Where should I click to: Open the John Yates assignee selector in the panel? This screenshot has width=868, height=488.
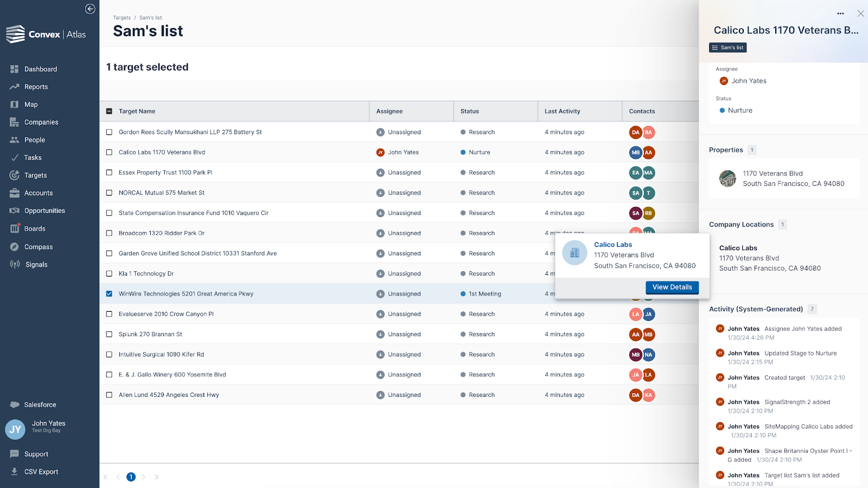pyautogui.click(x=748, y=81)
